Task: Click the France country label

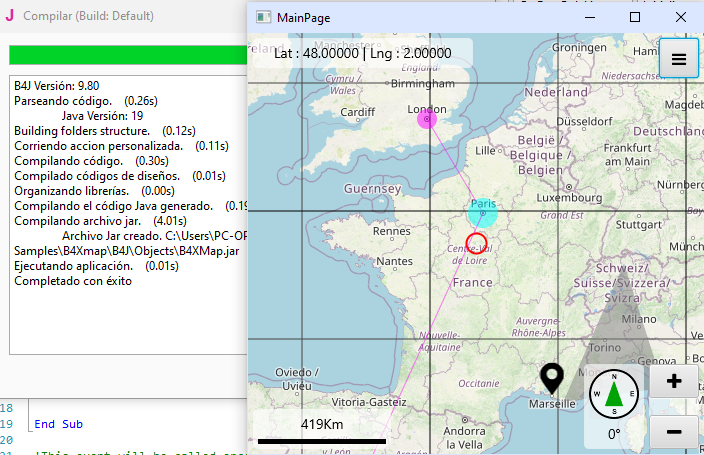Action: [x=472, y=283]
